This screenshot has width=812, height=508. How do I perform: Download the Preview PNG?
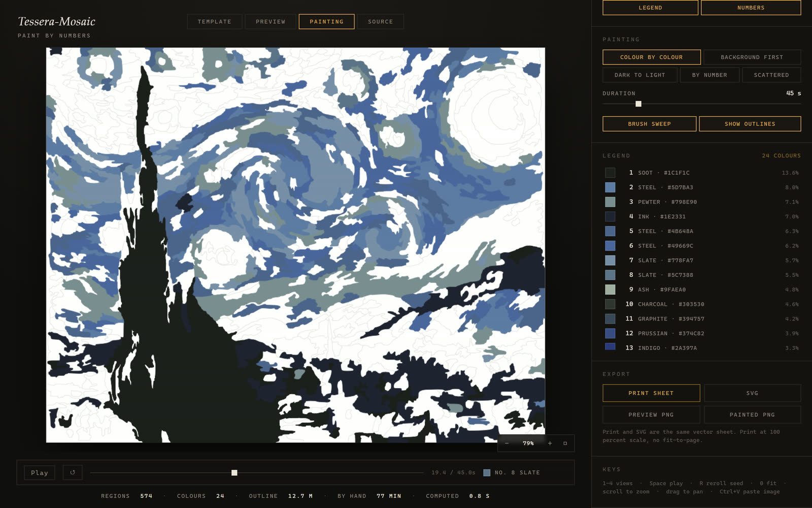(651, 415)
